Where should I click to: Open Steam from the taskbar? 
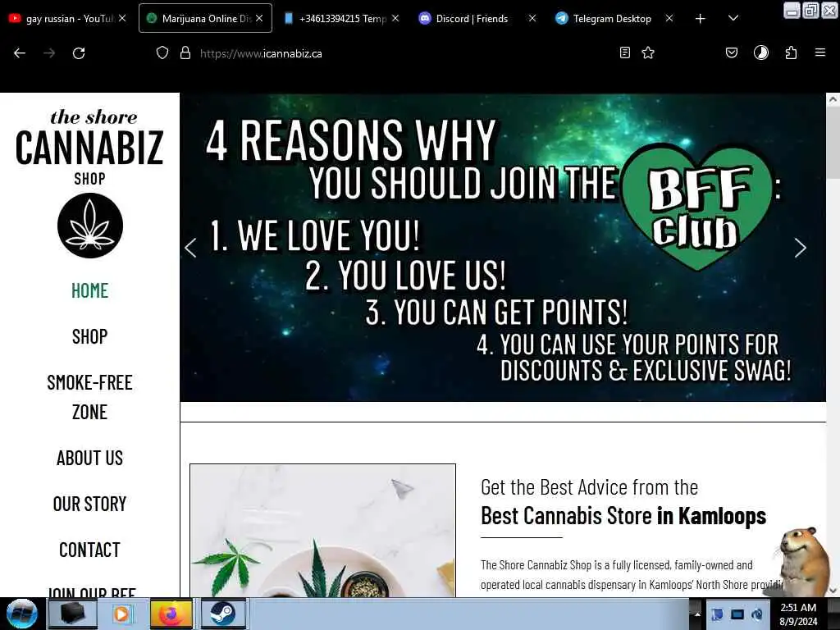point(223,614)
